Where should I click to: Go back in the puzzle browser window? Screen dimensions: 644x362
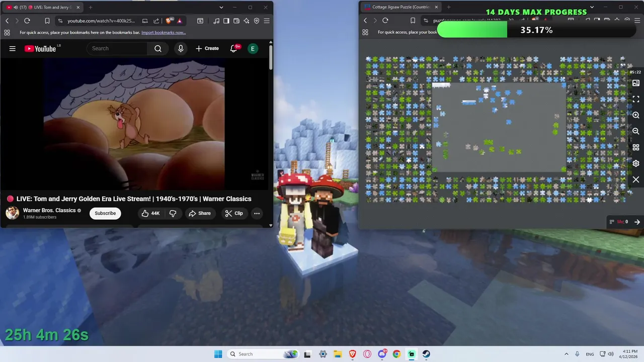pos(365,21)
